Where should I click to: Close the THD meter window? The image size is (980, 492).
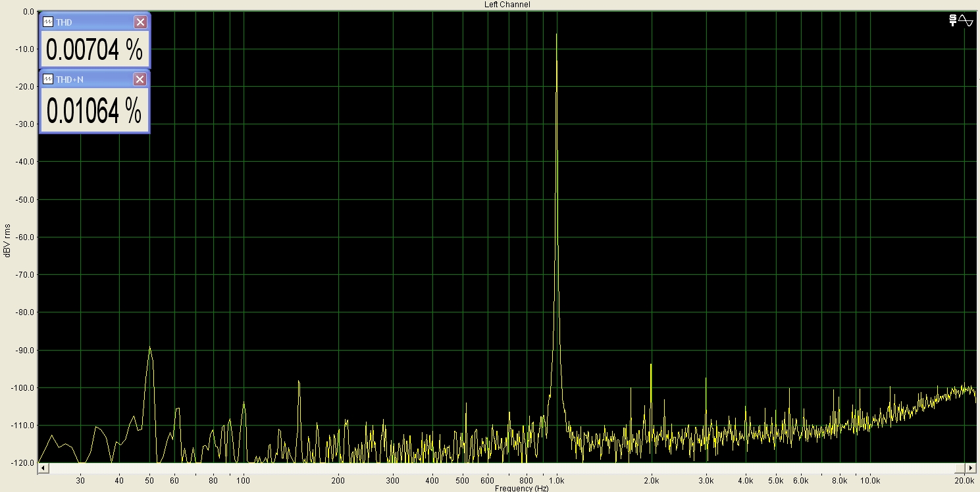tap(140, 22)
